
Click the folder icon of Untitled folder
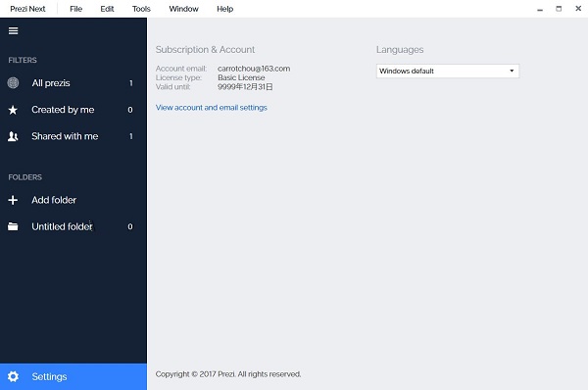click(x=13, y=226)
